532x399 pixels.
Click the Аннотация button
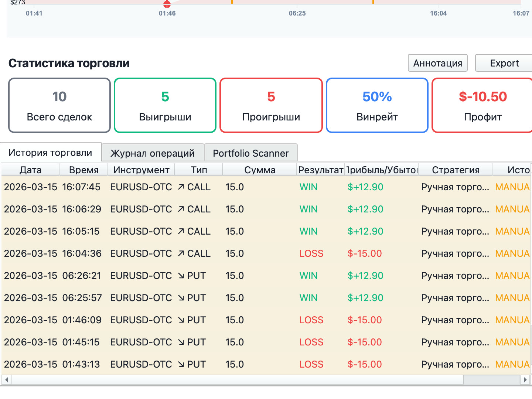coord(438,63)
